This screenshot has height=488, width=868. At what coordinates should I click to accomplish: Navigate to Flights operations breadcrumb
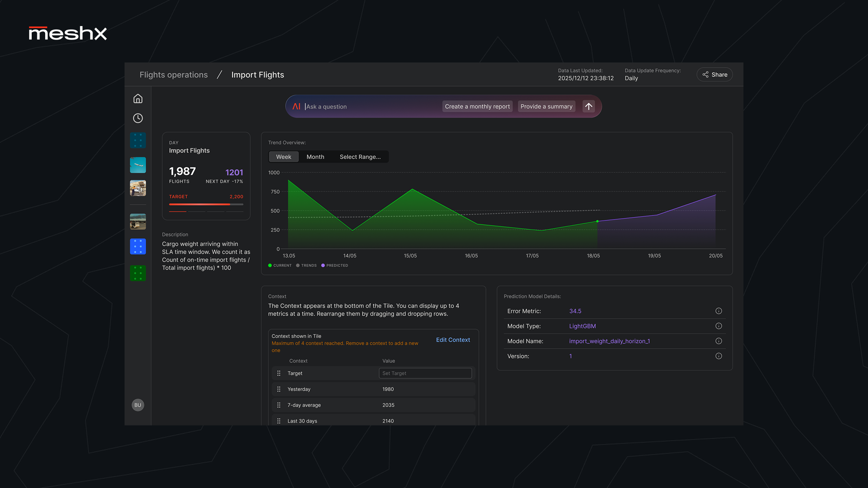click(x=174, y=75)
